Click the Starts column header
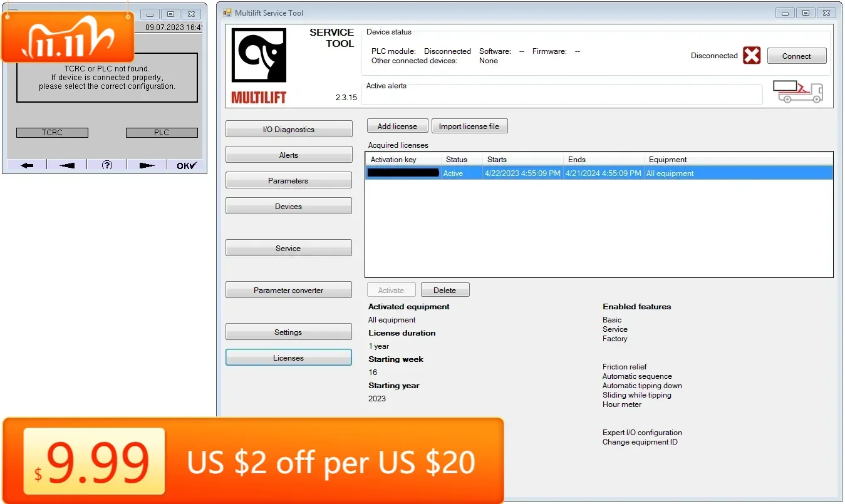The width and height of the screenshot is (845, 504). click(522, 160)
